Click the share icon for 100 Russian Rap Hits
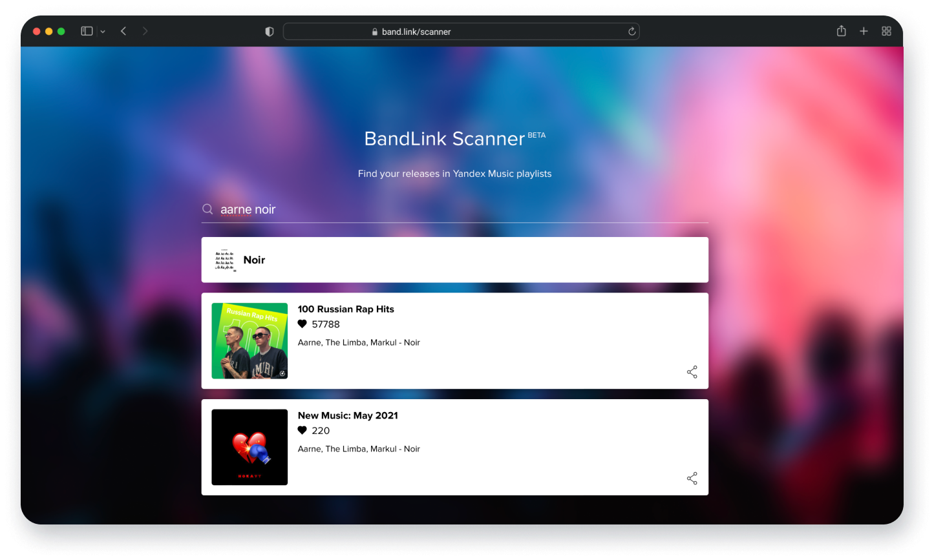Viewport: 934px width, 560px height. 692,372
